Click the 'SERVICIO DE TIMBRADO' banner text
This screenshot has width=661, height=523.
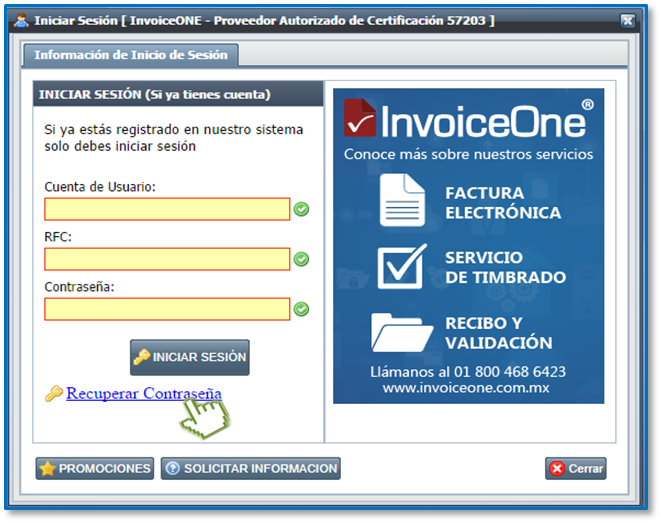point(505,267)
